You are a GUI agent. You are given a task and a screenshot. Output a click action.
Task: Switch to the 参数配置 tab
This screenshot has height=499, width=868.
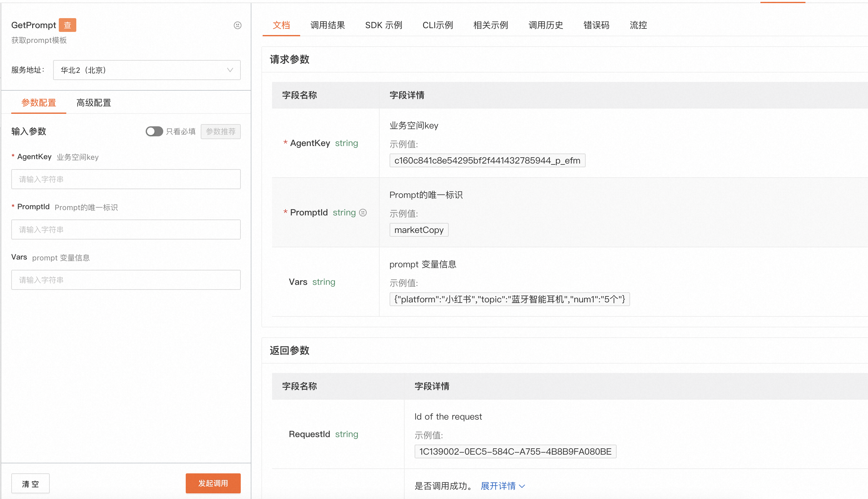coord(39,103)
